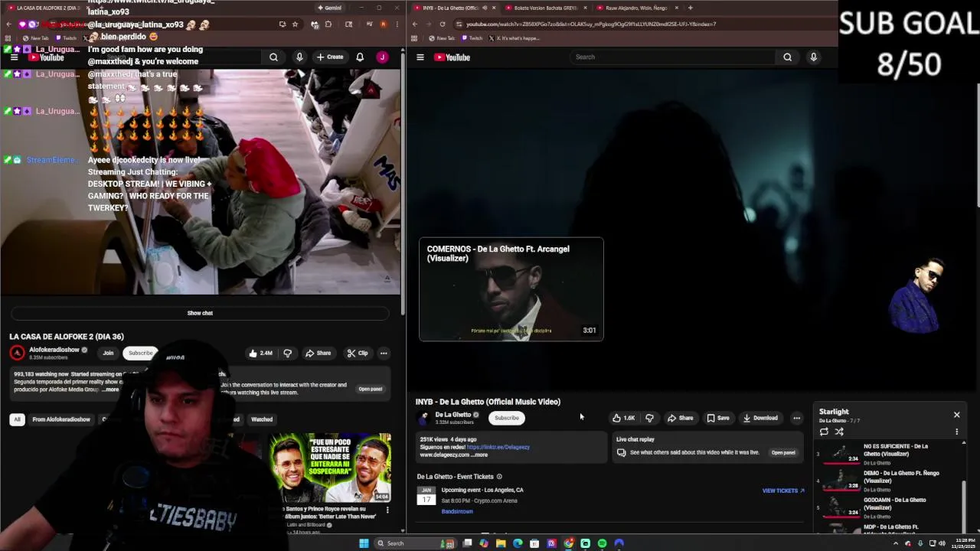Click Alofokeradioshow channel avatar
The width and height of the screenshot is (980, 551).
pyautogui.click(x=17, y=353)
